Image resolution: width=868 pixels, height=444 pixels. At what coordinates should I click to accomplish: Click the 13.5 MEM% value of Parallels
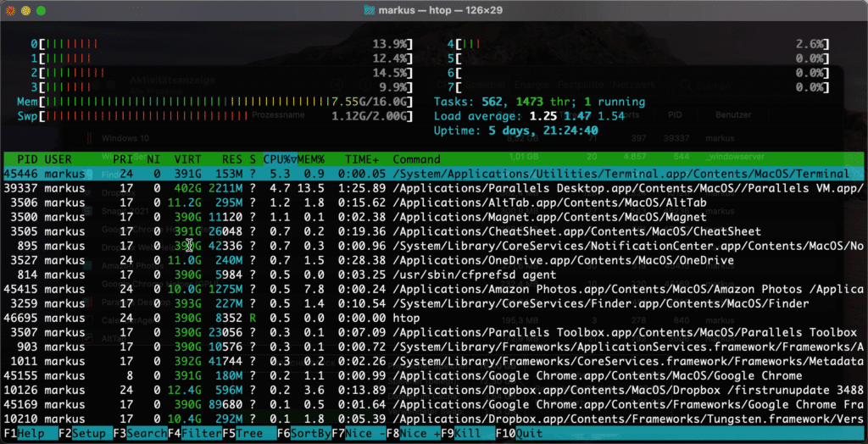[310, 188]
